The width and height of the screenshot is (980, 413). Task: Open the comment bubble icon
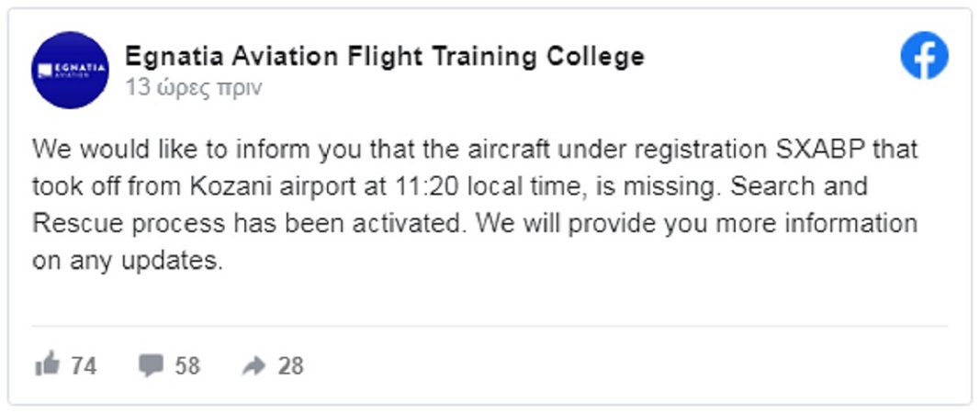[x=151, y=365]
